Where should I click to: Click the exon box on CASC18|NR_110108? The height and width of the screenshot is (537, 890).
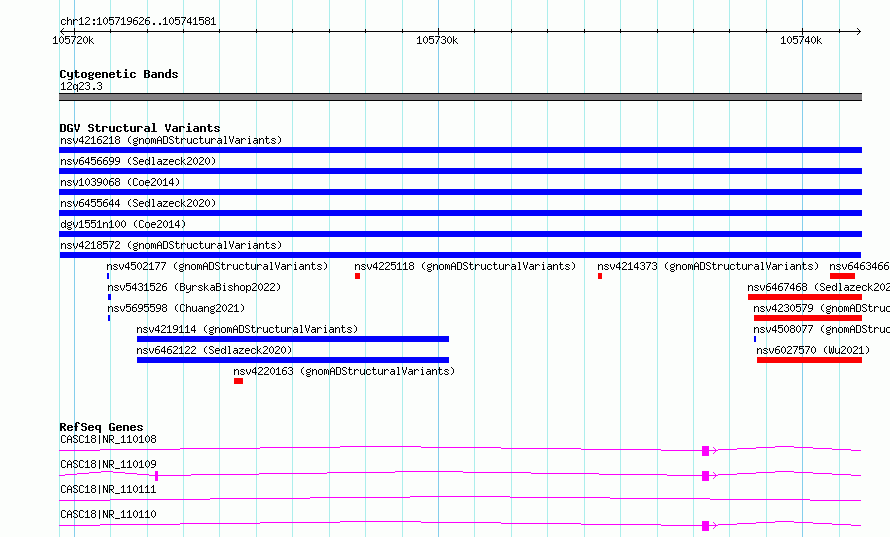pyautogui.click(x=706, y=451)
